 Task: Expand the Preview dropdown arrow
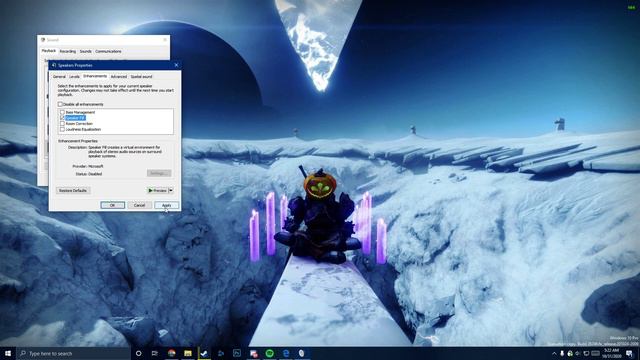click(171, 191)
